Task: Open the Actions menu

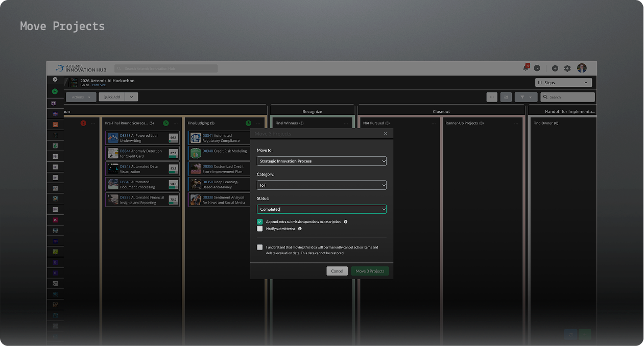Action: [x=81, y=97]
